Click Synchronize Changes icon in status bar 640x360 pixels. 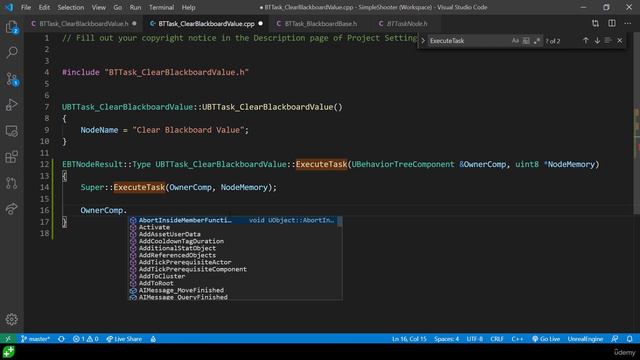pyautogui.click(x=61, y=339)
